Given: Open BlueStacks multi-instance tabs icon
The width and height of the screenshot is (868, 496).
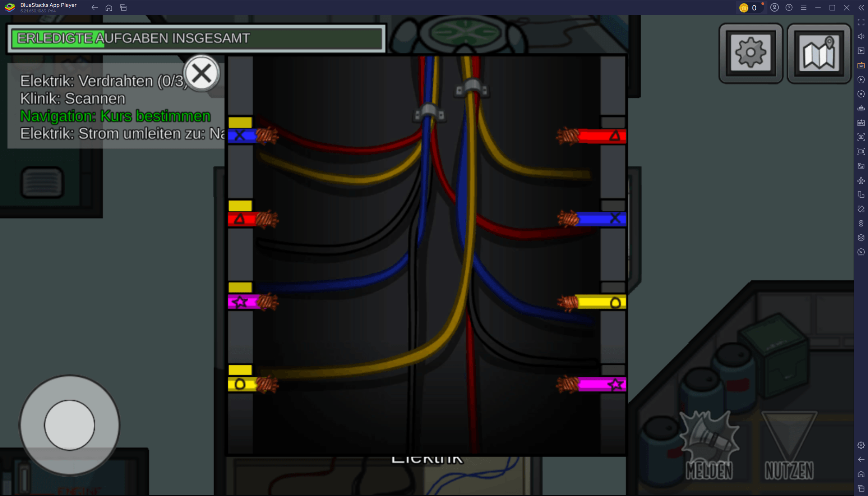Looking at the screenshot, I should click(x=124, y=8).
